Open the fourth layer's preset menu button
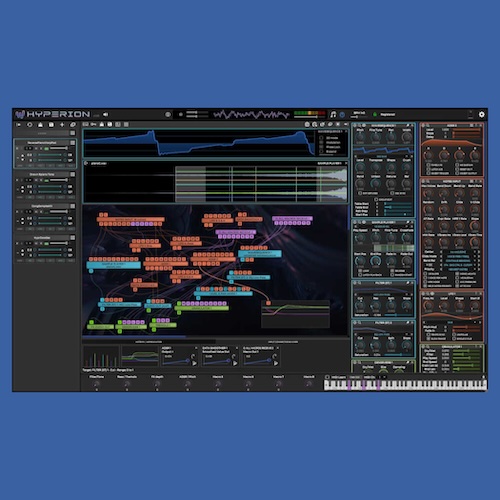The height and width of the screenshot is (500, 500). (x=72, y=238)
